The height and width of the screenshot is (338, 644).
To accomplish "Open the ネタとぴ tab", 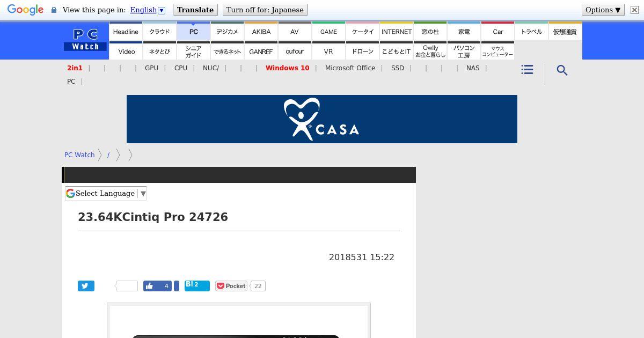I will click(159, 51).
